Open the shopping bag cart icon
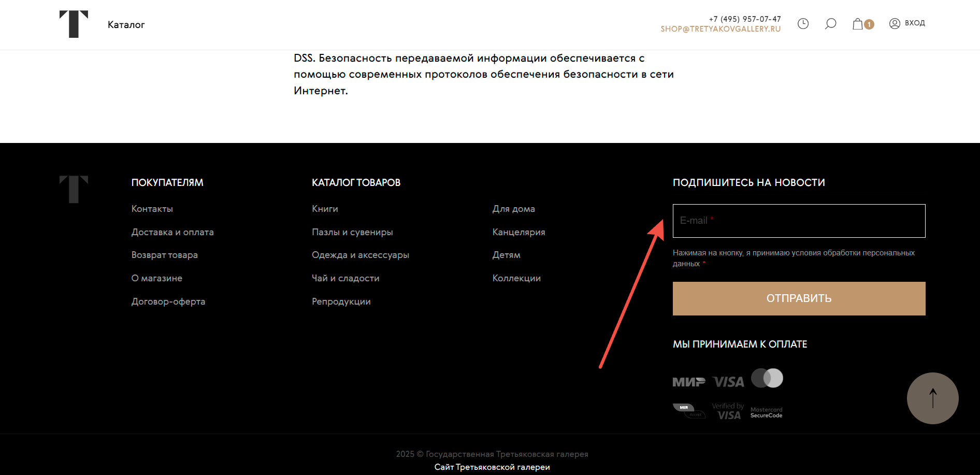Viewport: 980px width, 475px height. tap(858, 24)
